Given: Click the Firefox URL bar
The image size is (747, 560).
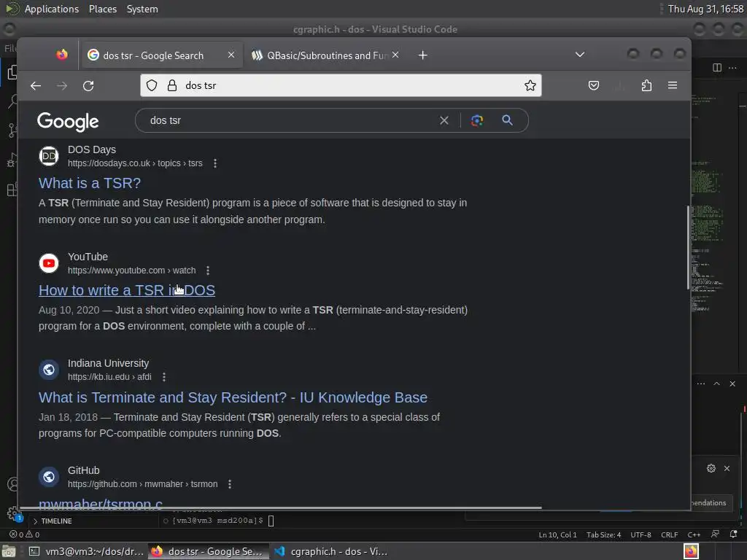Looking at the screenshot, I should point(341,85).
